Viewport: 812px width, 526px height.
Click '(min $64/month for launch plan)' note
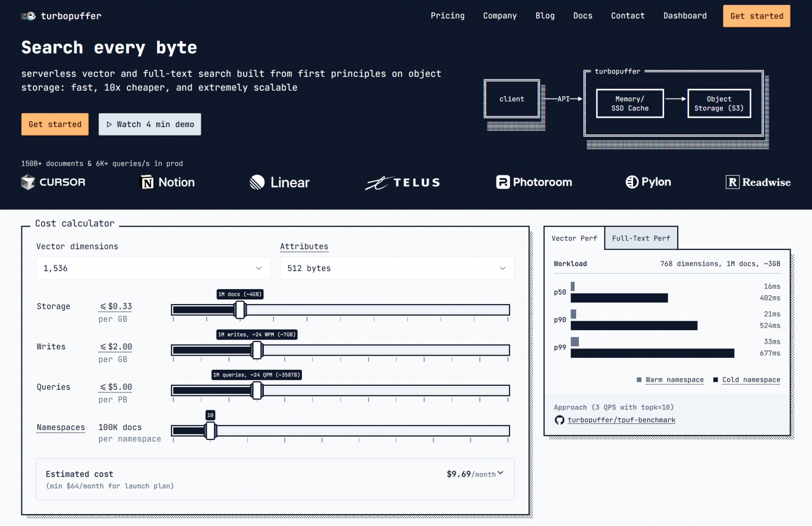point(110,486)
